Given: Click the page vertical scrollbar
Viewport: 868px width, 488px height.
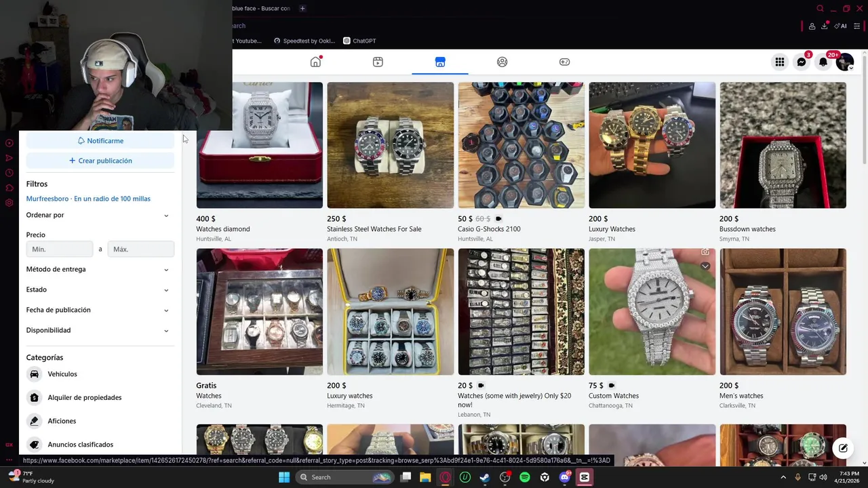Looking at the screenshot, I should (x=864, y=108).
